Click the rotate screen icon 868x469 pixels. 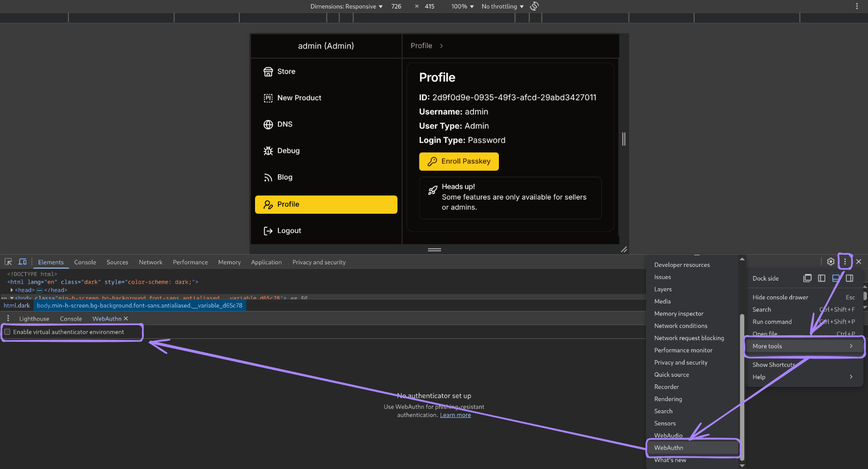click(x=534, y=6)
